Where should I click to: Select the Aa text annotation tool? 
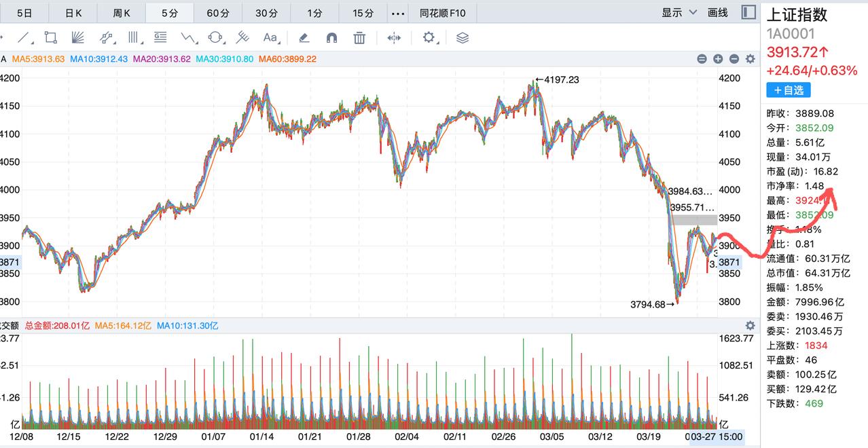269,38
